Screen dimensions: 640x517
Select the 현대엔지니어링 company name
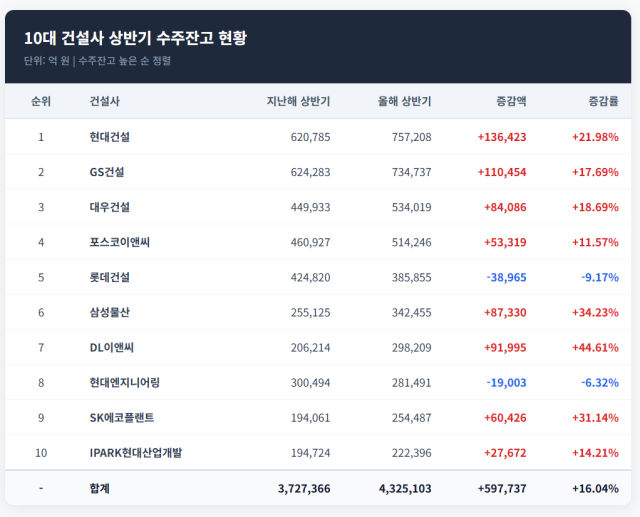pos(124,382)
